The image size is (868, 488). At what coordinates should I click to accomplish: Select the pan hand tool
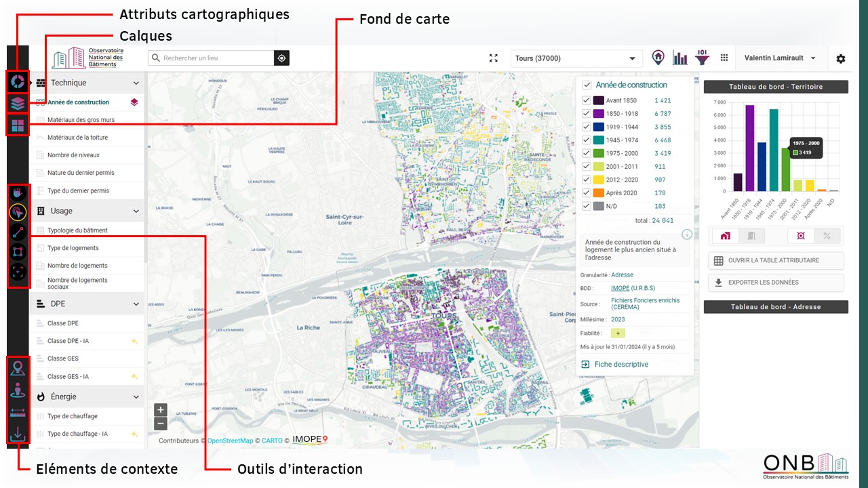click(18, 194)
